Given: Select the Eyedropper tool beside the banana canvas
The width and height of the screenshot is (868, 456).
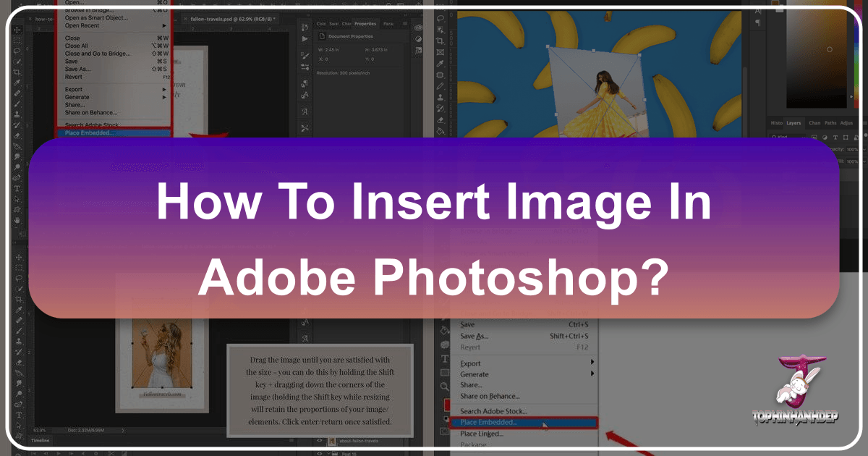Looking at the screenshot, I should [x=441, y=64].
